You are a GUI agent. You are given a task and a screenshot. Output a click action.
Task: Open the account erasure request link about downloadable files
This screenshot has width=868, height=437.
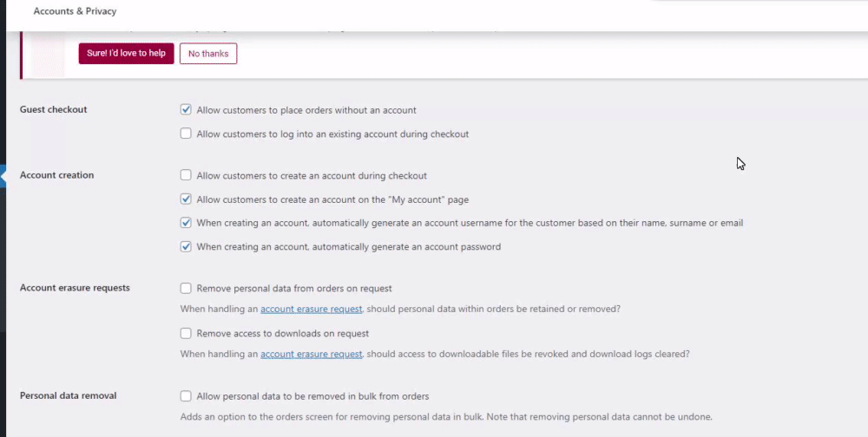click(311, 354)
